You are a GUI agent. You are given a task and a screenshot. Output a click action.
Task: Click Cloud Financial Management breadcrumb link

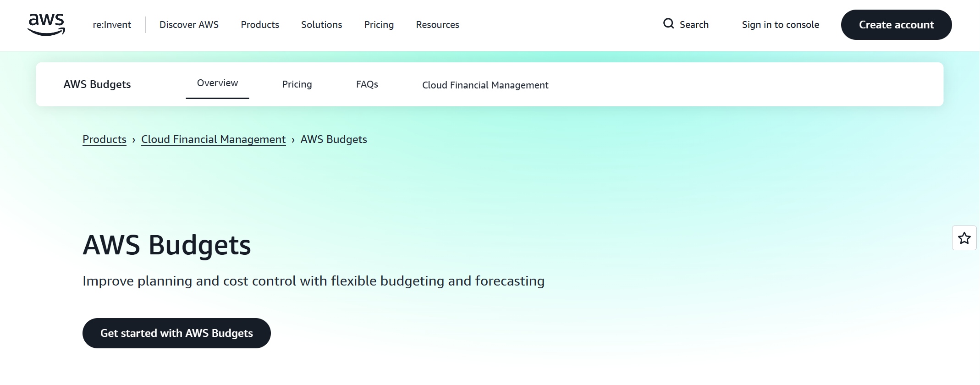point(213,139)
